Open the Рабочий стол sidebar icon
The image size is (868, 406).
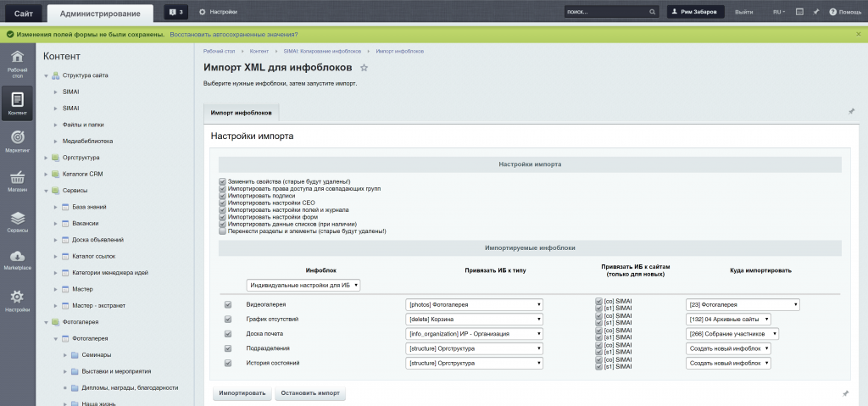click(17, 63)
